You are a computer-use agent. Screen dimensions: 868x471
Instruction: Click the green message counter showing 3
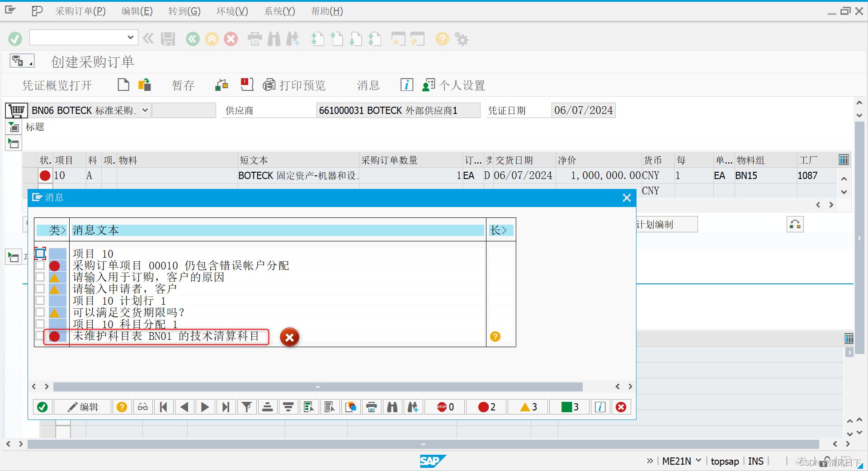coord(569,407)
